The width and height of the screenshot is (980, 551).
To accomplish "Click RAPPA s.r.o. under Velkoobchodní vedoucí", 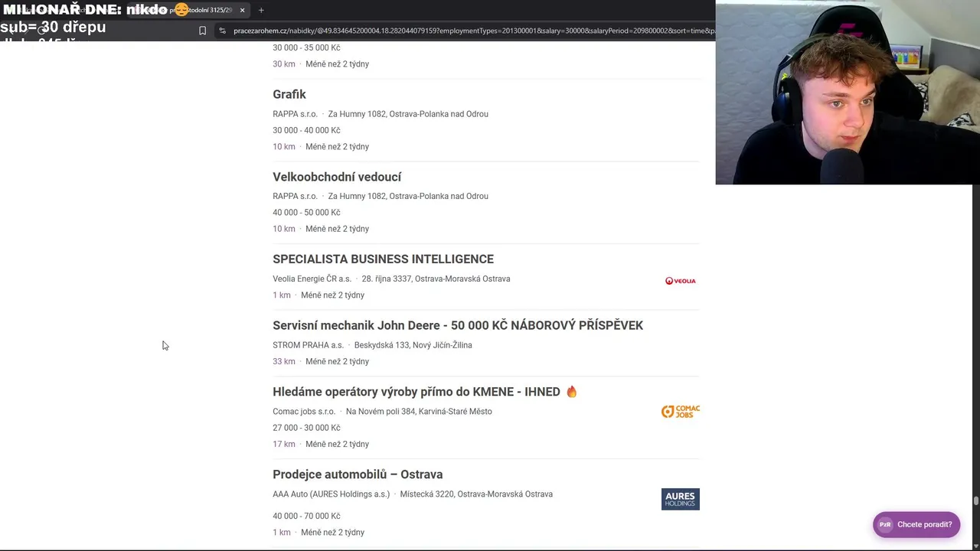I will [295, 196].
